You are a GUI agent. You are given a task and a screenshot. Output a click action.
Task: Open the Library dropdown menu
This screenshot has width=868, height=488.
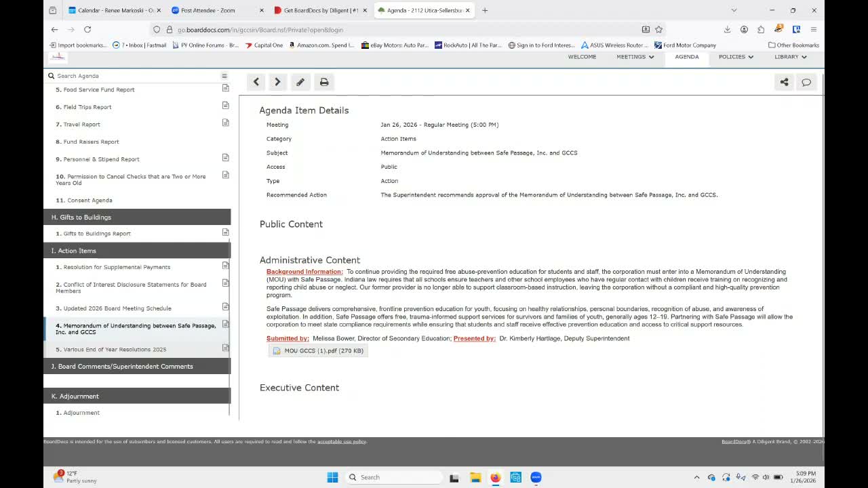coord(791,57)
